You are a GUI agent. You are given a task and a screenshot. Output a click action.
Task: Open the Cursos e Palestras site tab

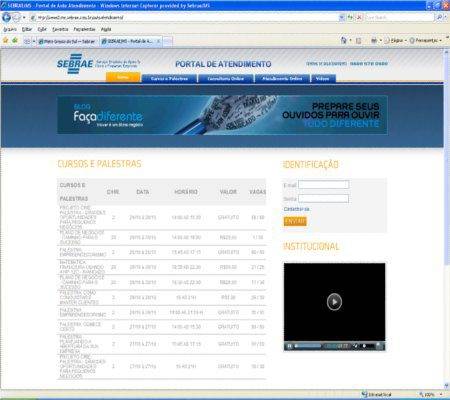[x=169, y=79]
